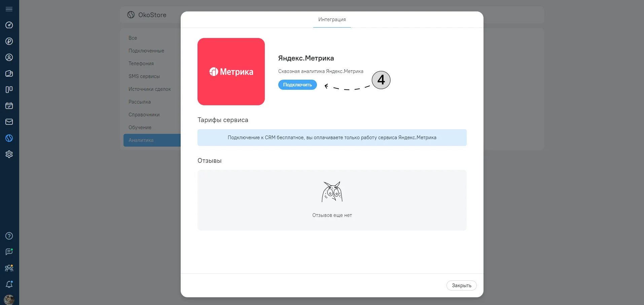Click the owl illustration in reviews
The image size is (644, 305).
pyautogui.click(x=332, y=192)
